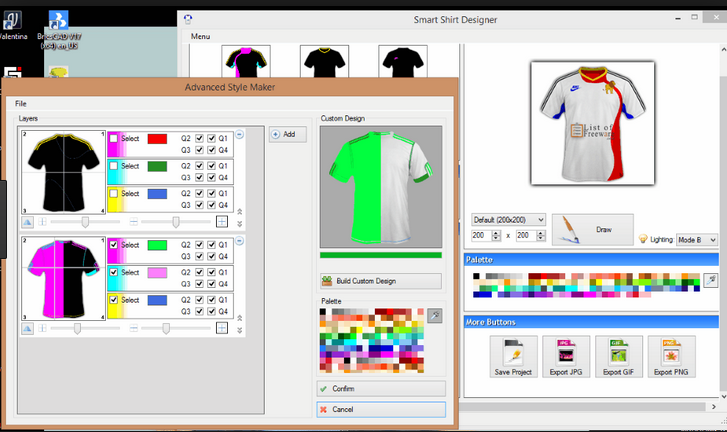
Task: Click the Lighting bulb icon
Action: coord(643,239)
